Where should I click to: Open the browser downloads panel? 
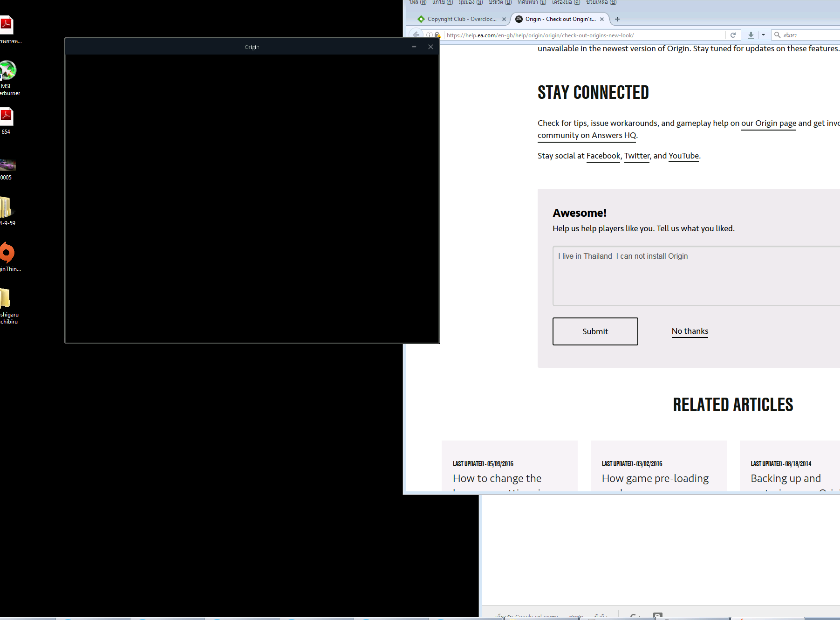pos(751,35)
